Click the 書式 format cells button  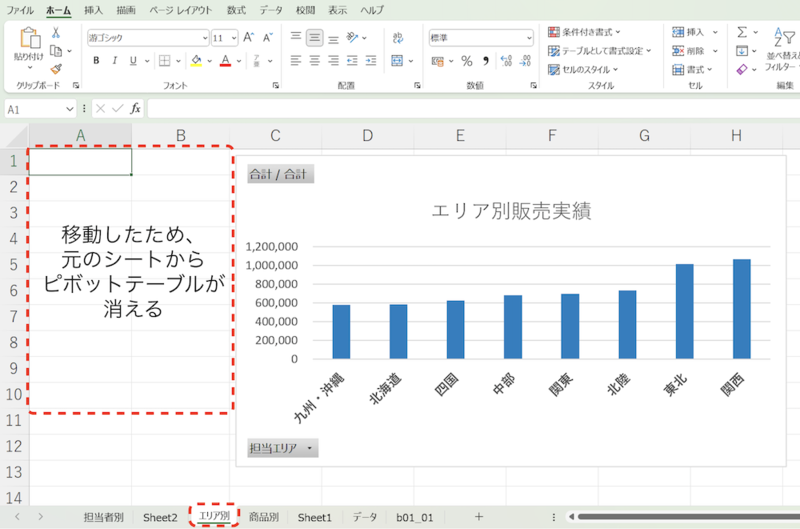tap(691, 69)
